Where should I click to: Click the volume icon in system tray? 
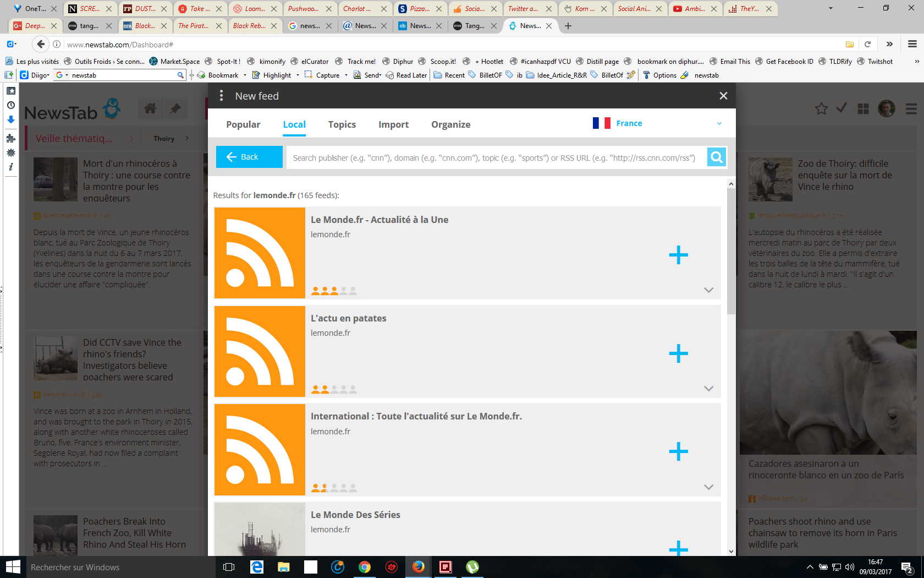(849, 567)
